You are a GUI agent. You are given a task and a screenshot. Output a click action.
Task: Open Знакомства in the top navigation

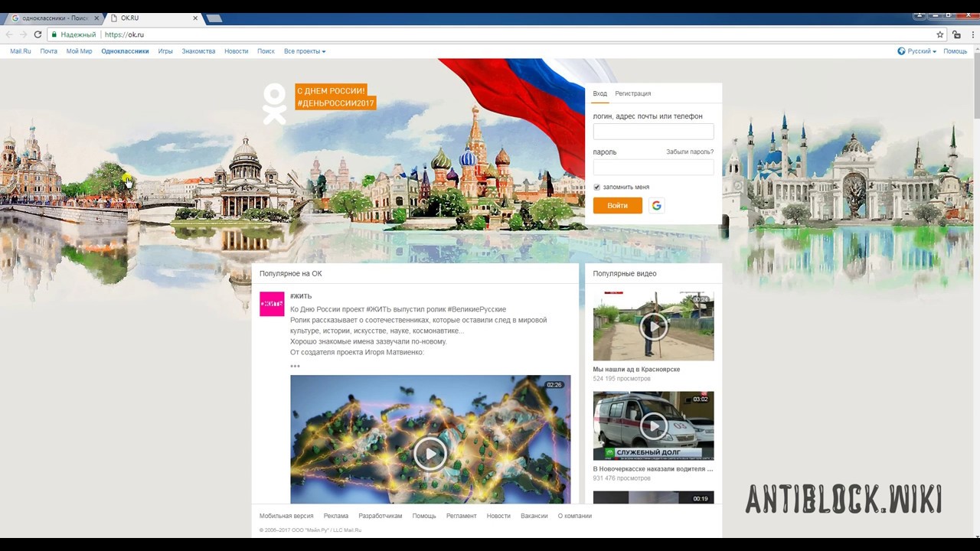tap(198, 51)
